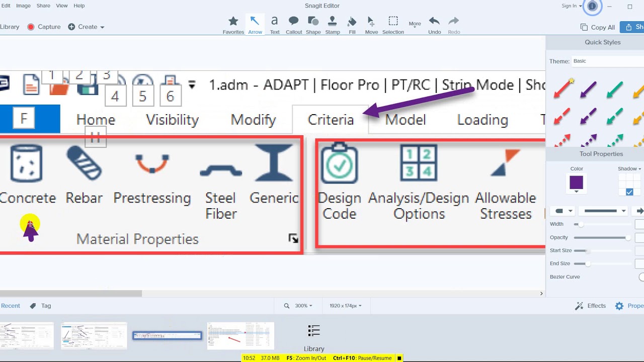Activate the Stamp tool
644x362 pixels.
(332, 25)
